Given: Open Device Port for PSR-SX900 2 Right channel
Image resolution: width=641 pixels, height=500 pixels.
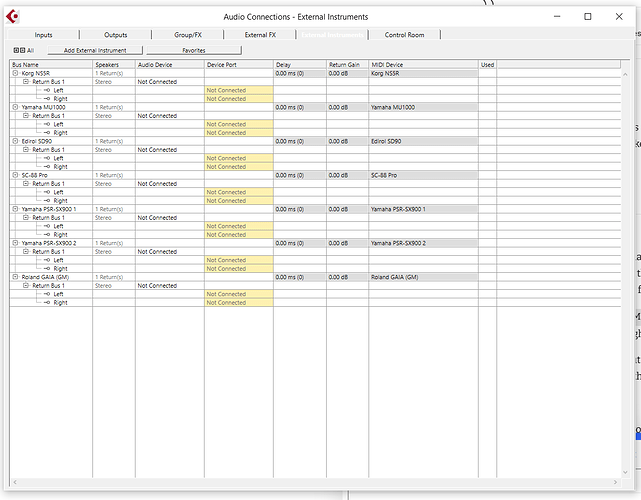Looking at the screenshot, I should pyautogui.click(x=239, y=269).
